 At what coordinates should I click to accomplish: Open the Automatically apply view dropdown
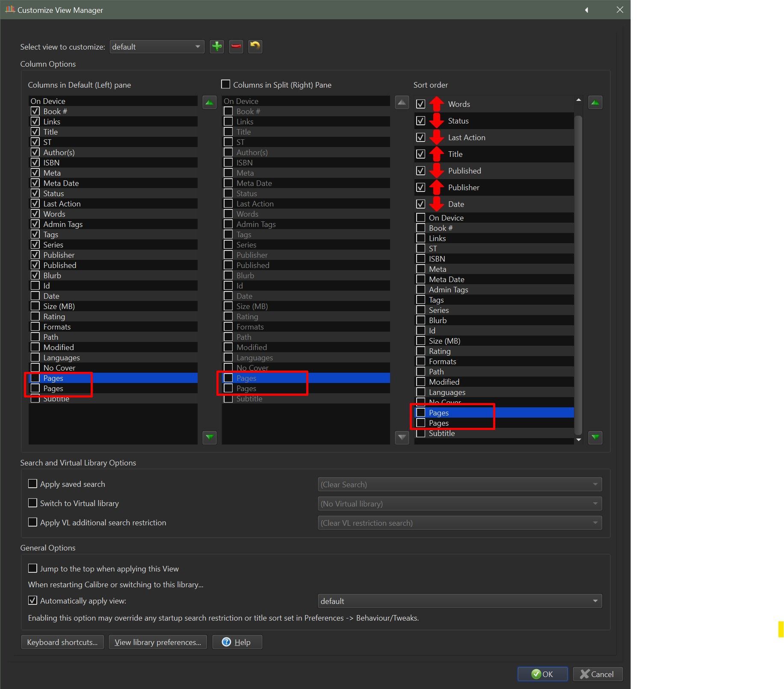pyautogui.click(x=460, y=601)
